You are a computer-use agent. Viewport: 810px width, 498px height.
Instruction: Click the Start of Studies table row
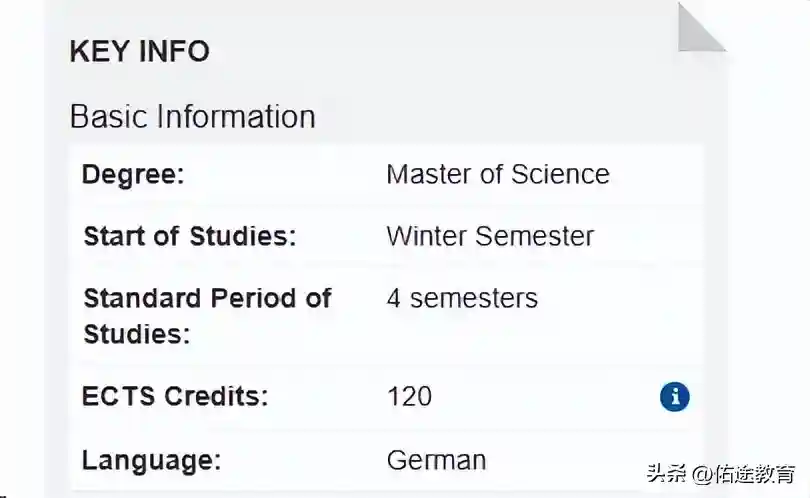(620, 237)
